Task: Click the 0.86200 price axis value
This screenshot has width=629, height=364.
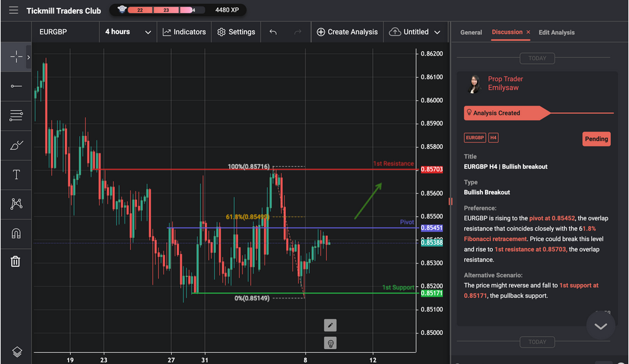Action: coord(432,54)
